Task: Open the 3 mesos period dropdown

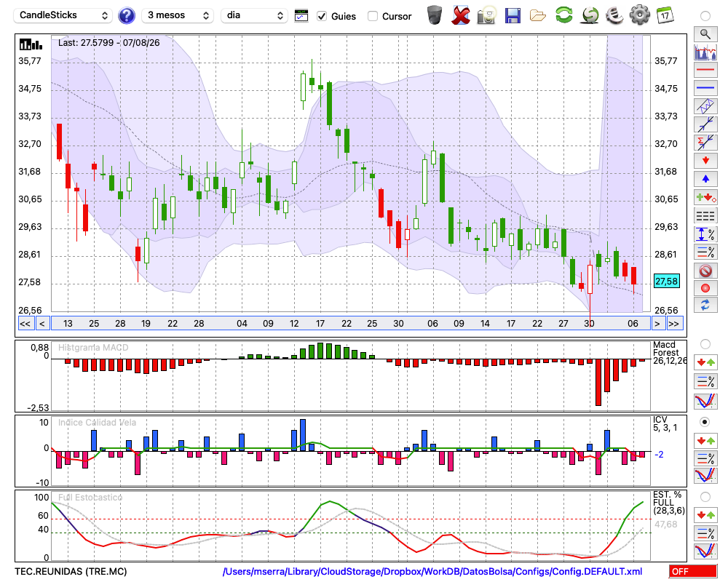Action: tap(178, 15)
